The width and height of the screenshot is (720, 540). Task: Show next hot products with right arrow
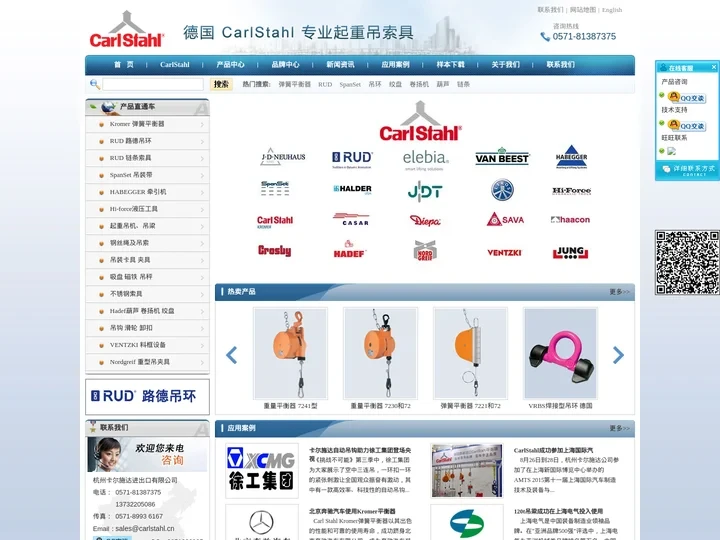[x=618, y=355]
